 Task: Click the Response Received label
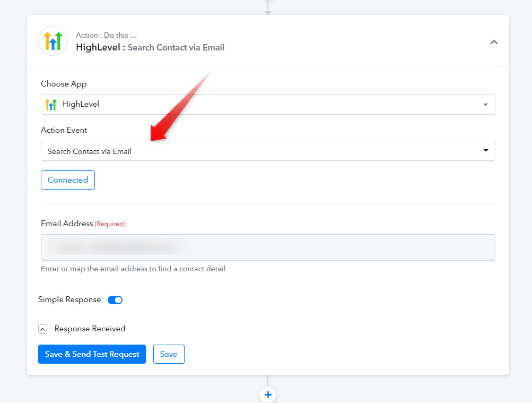(x=90, y=329)
